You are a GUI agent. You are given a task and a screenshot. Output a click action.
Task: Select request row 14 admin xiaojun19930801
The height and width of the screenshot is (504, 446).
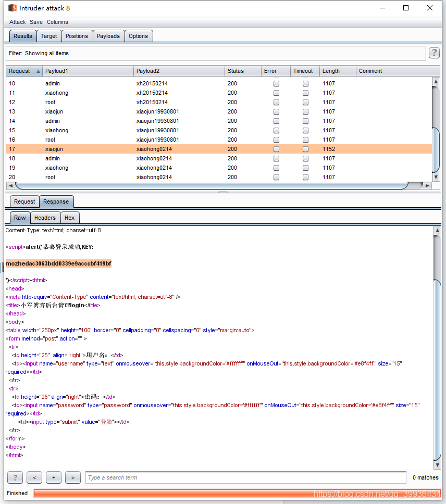[219, 121]
